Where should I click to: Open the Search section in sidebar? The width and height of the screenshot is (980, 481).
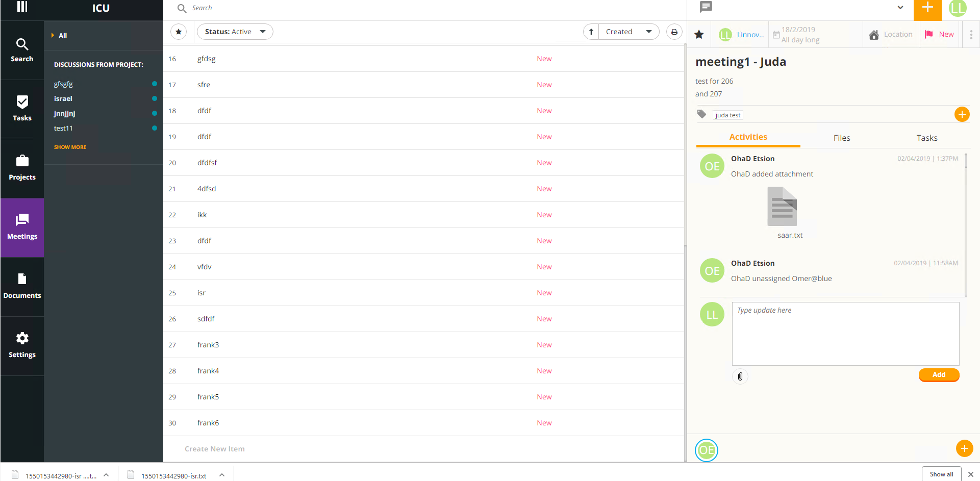point(22,49)
